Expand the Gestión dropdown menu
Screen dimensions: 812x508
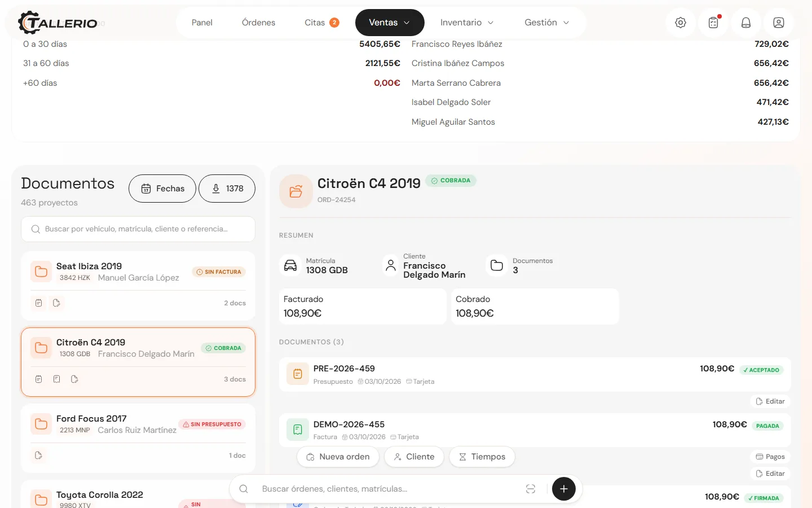coord(547,23)
